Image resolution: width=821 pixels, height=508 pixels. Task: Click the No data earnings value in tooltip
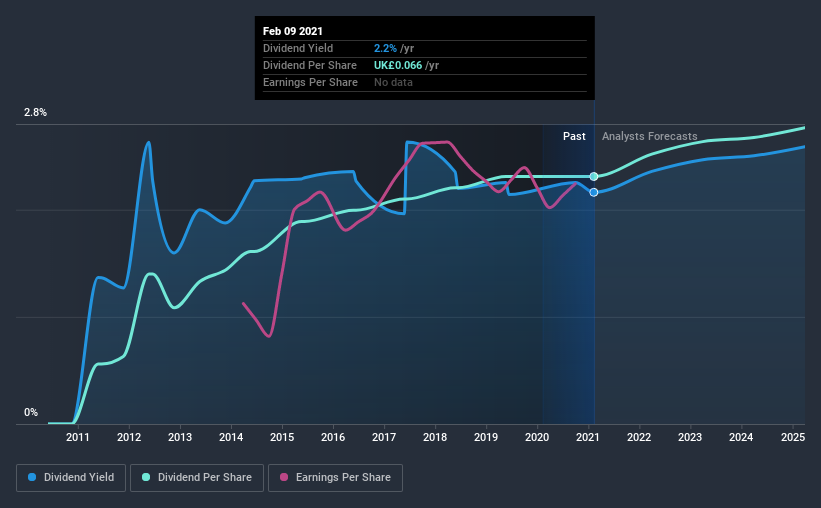(x=393, y=82)
